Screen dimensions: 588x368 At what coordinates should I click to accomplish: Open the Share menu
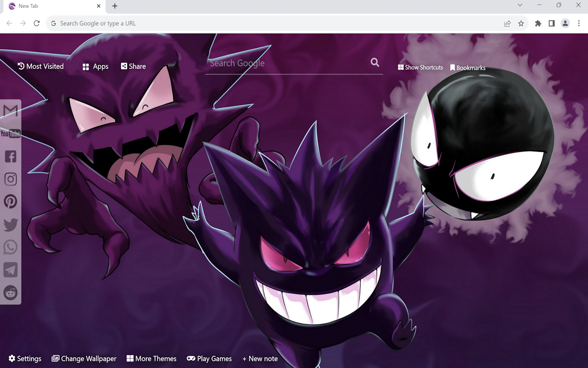[133, 66]
